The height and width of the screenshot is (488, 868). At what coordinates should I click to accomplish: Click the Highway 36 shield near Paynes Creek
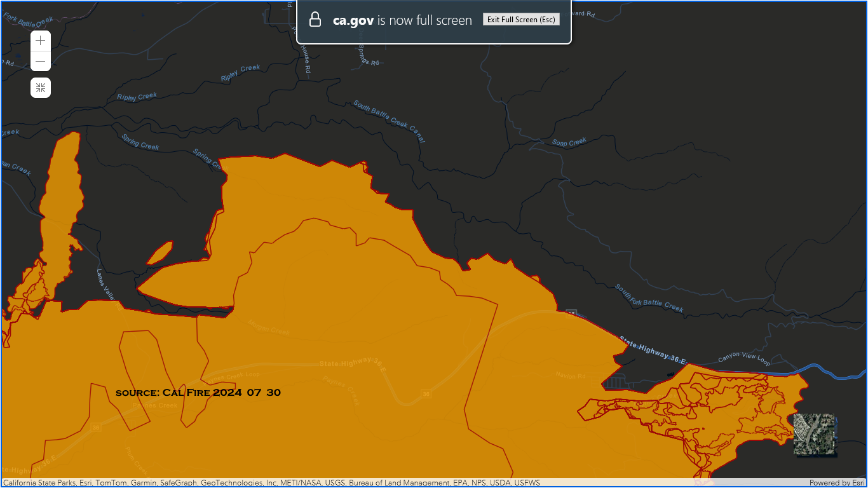[95, 428]
